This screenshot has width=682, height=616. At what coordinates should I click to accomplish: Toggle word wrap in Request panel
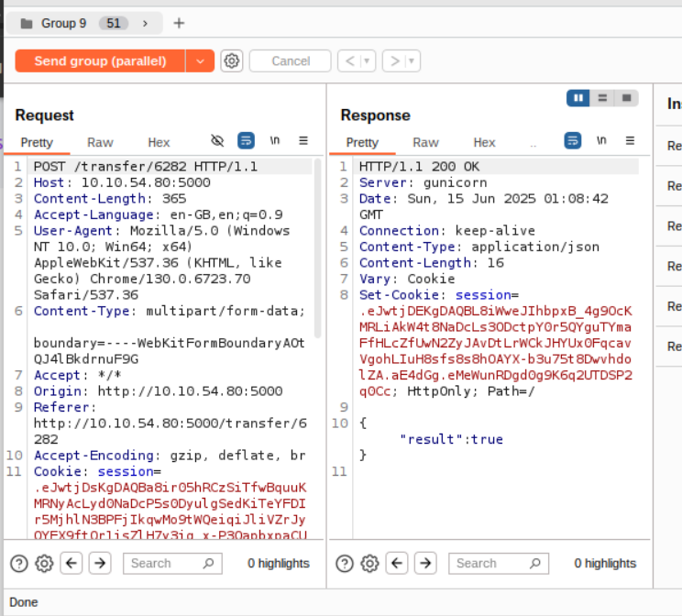pos(246,140)
